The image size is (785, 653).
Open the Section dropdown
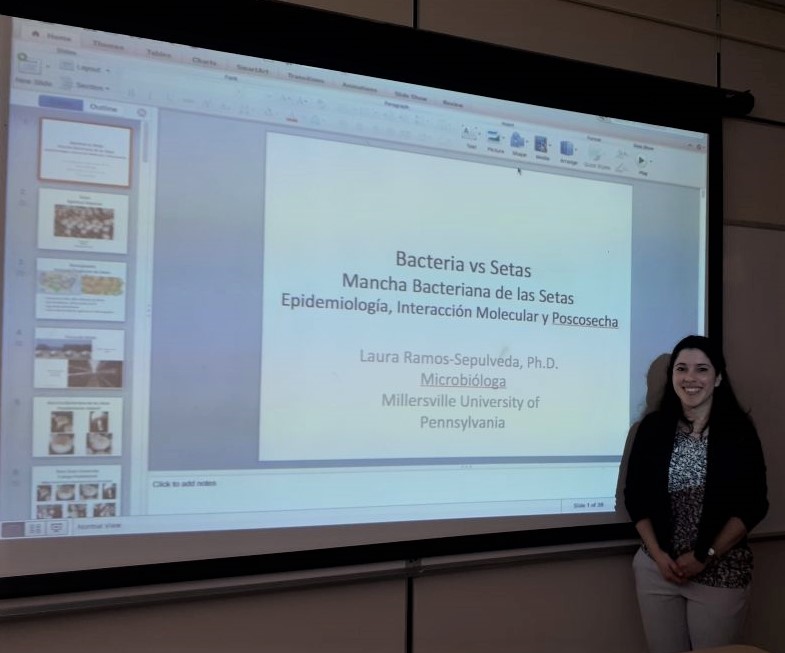click(x=85, y=85)
